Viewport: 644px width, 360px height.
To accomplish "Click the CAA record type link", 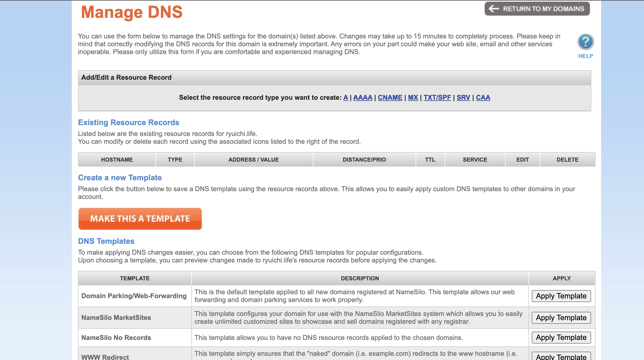I will pos(483,98).
